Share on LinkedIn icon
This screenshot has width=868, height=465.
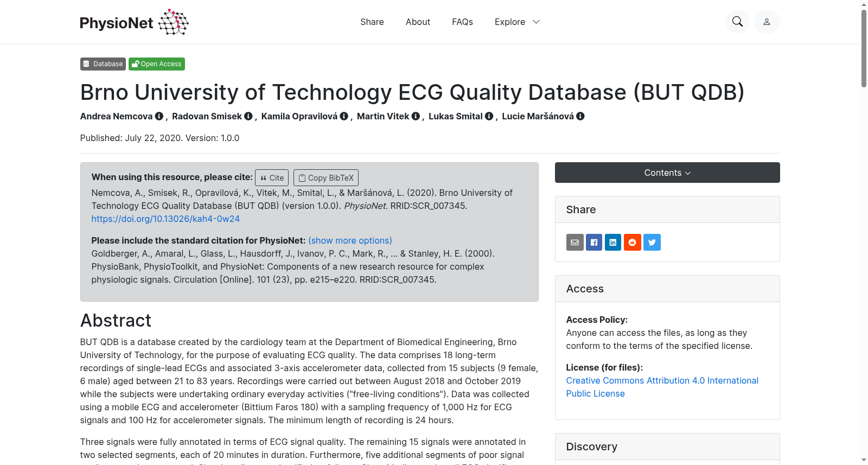pyautogui.click(x=613, y=243)
